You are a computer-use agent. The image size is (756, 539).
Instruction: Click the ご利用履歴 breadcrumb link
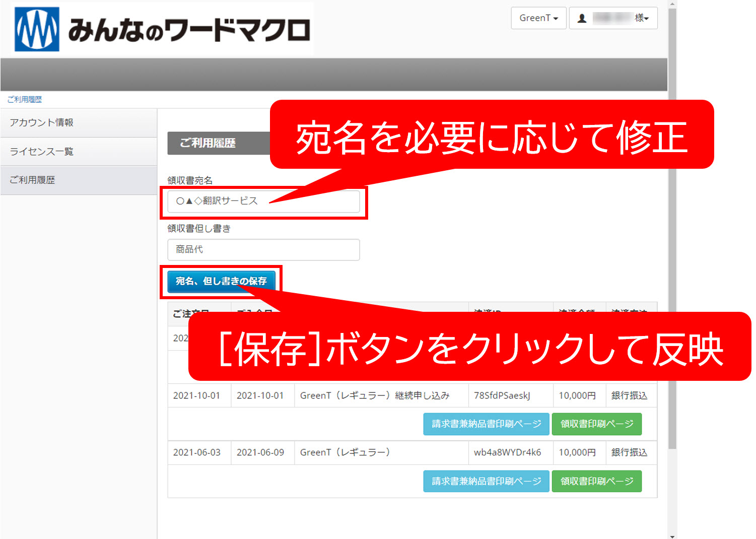coord(25,99)
